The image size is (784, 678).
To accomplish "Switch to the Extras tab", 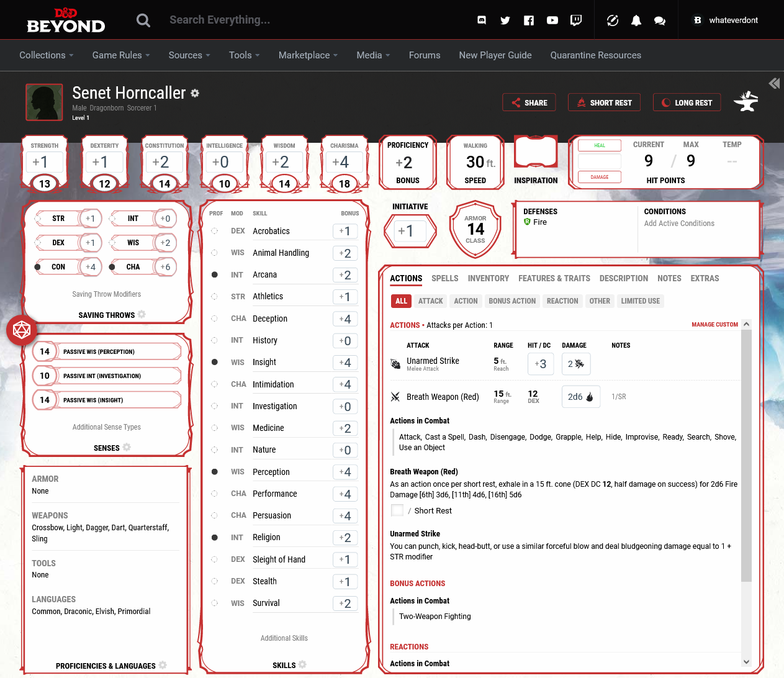I will coord(705,279).
